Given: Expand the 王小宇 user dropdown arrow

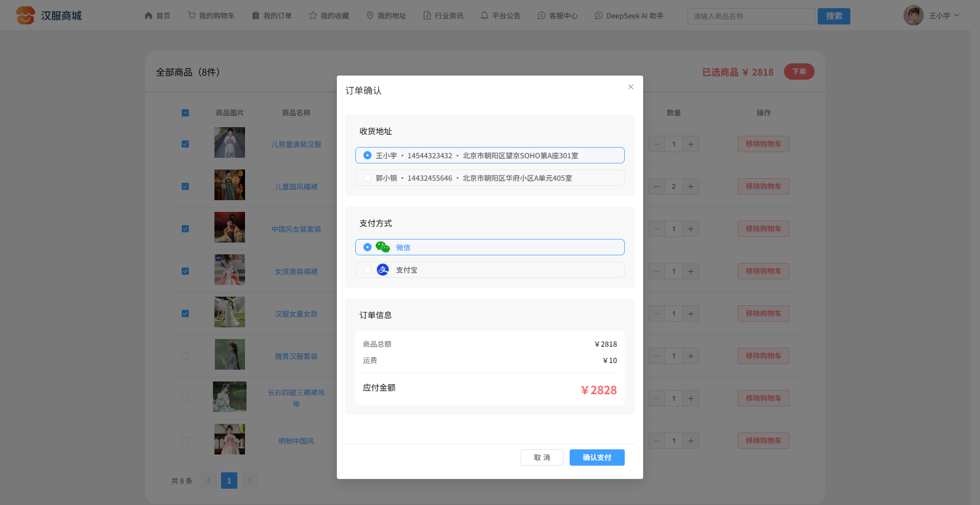Looking at the screenshot, I should 957,15.
